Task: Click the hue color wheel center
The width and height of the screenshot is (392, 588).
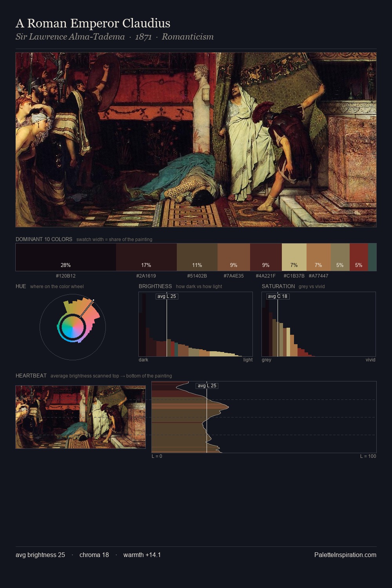Action: (x=73, y=327)
